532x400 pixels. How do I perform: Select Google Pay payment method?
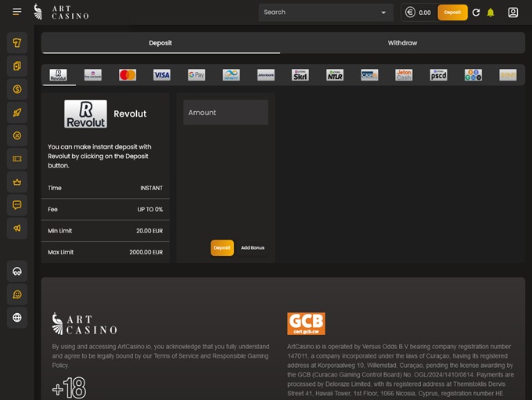(x=196, y=75)
